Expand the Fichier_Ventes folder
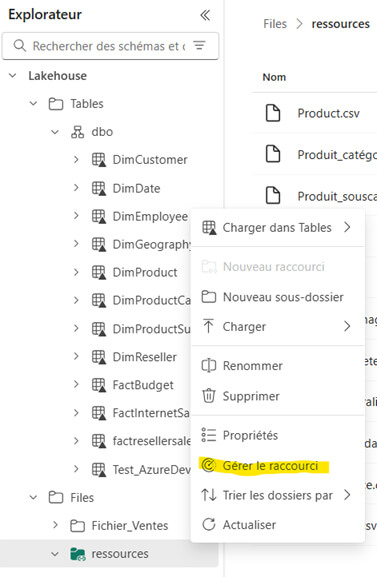 tap(55, 525)
